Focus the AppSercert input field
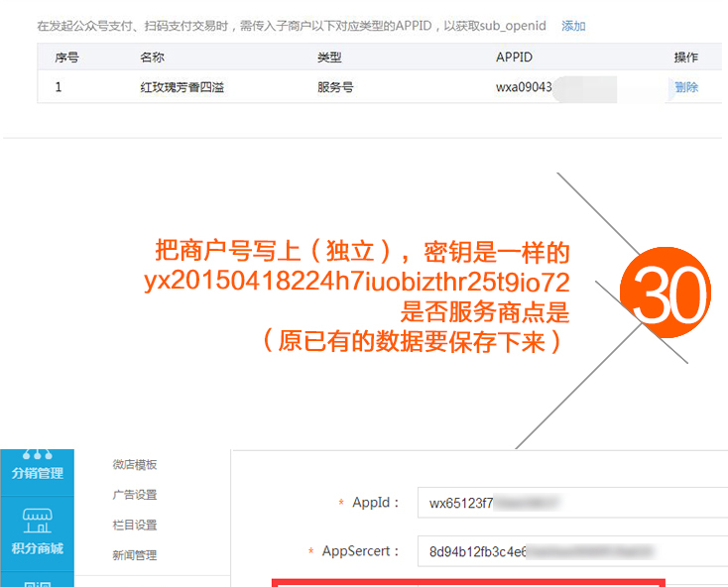 pos(572,551)
